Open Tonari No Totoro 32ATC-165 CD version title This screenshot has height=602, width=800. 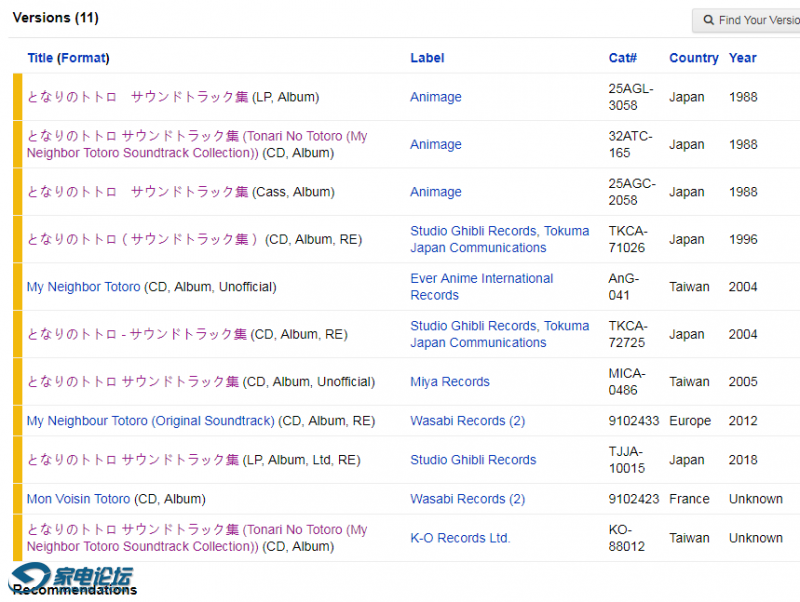(x=197, y=144)
